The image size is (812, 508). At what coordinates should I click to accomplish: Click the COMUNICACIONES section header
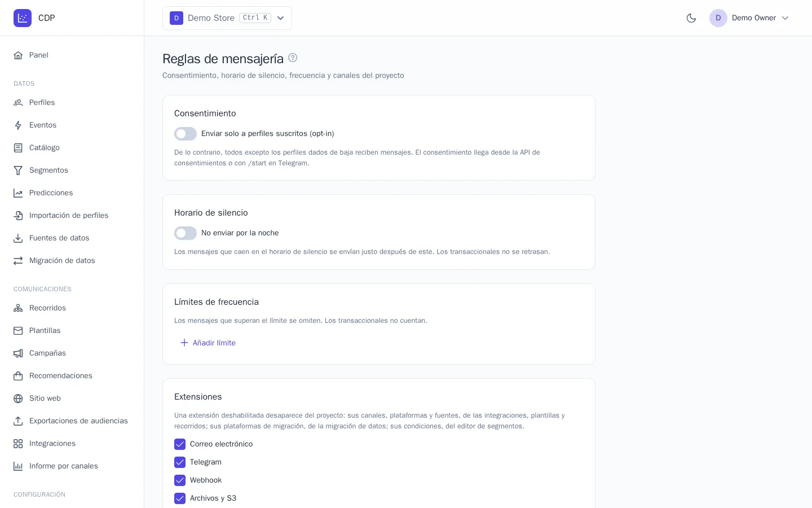point(42,289)
